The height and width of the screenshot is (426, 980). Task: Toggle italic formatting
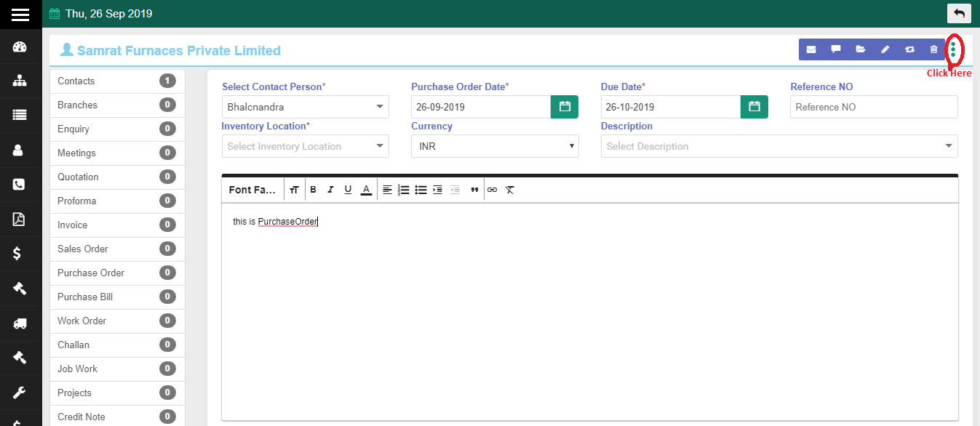click(330, 190)
